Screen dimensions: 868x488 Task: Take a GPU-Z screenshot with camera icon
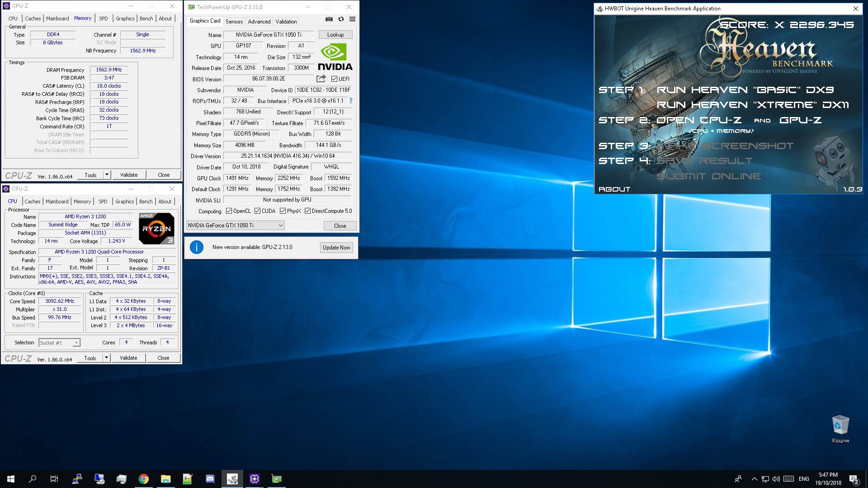tap(329, 19)
